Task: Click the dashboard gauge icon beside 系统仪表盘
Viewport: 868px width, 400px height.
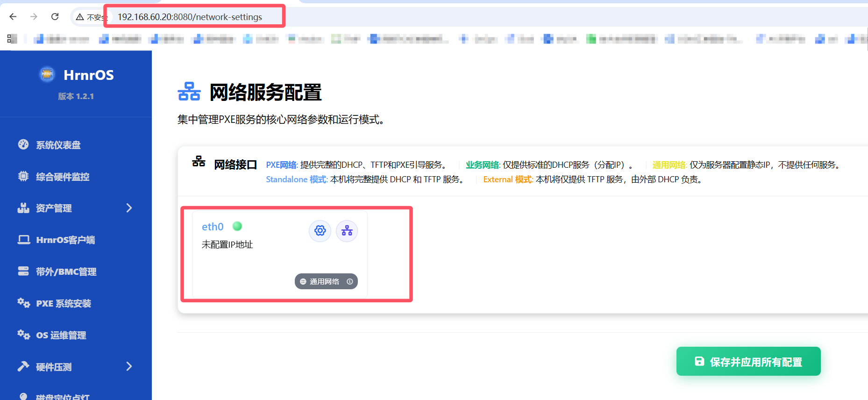Action: click(x=23, y=144)
